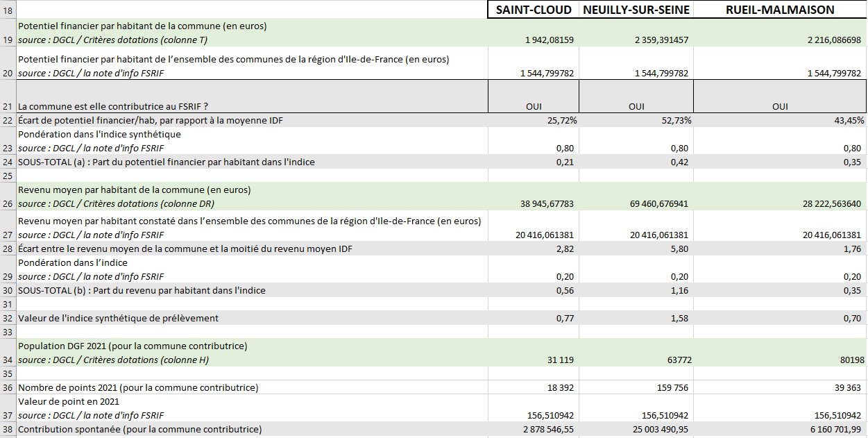Viewport: 868px width, 438px height.
Task: Select Rueil-Malmaison's potentiel financier 2 216,086698
Action: click(x=780, y=40)
